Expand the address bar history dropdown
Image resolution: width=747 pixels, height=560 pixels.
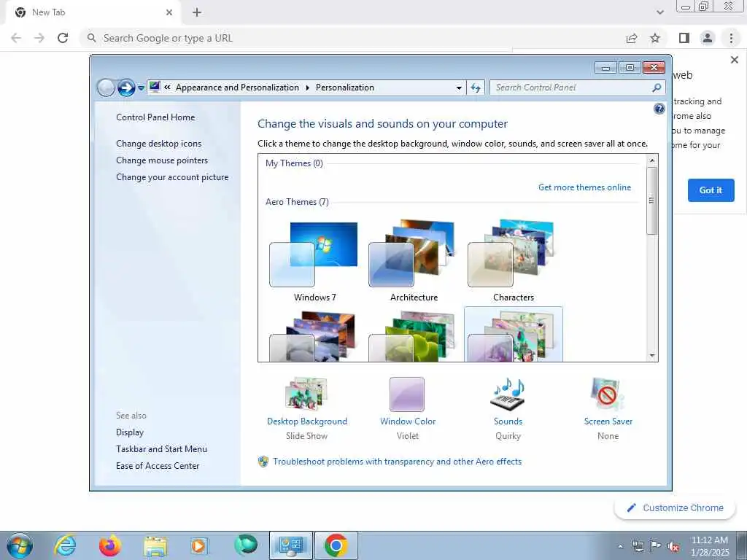[459, 88]
